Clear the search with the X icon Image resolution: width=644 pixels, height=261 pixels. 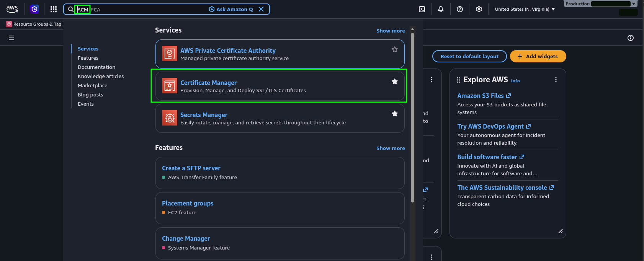pos(261,9)
